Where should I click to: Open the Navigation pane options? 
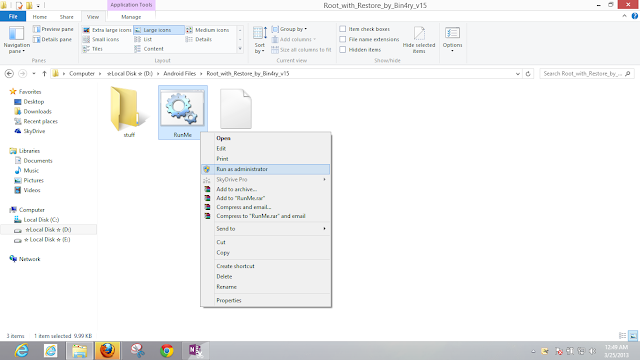tap(16, 40)
